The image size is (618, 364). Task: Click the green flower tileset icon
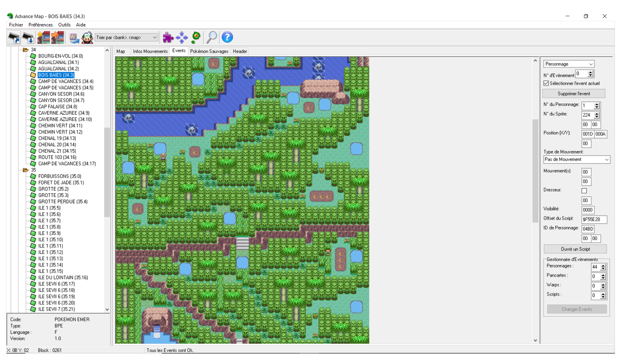196,37
